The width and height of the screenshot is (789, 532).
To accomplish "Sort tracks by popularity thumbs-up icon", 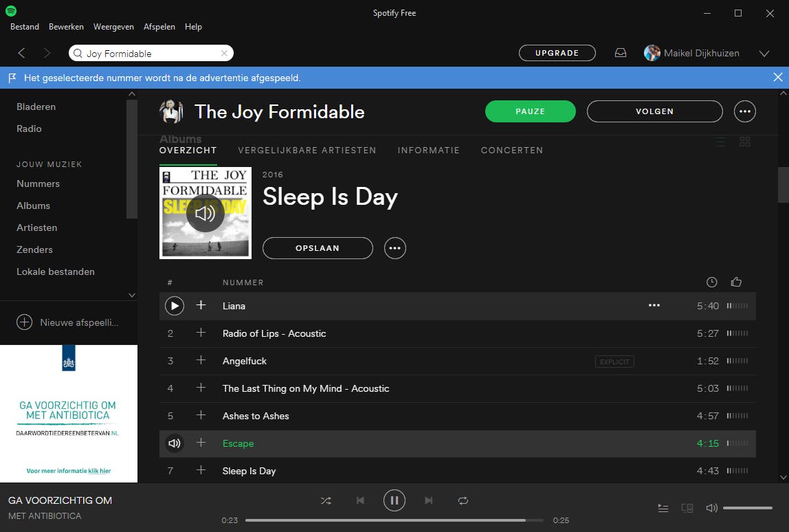I will click(736, 282).
